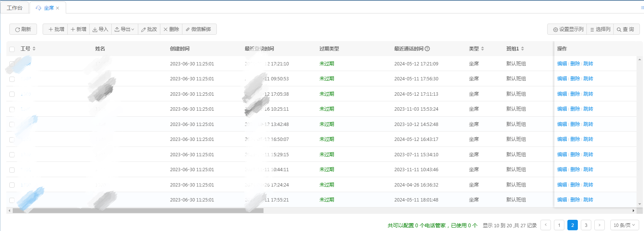
Task: Click 删除 in the 2024-05-12 16:43:17 row
Action: [575, 139]
